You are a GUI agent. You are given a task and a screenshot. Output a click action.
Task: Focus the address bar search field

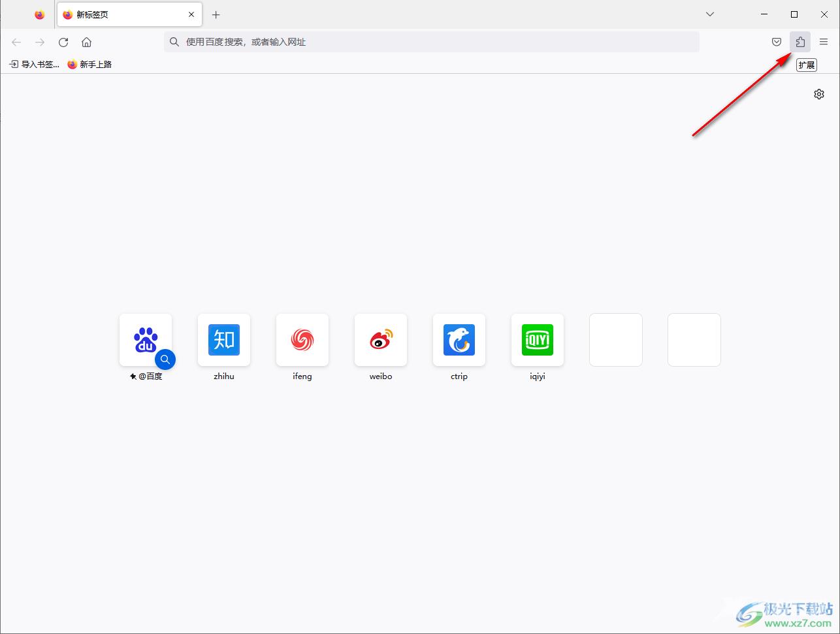[432, 42]
